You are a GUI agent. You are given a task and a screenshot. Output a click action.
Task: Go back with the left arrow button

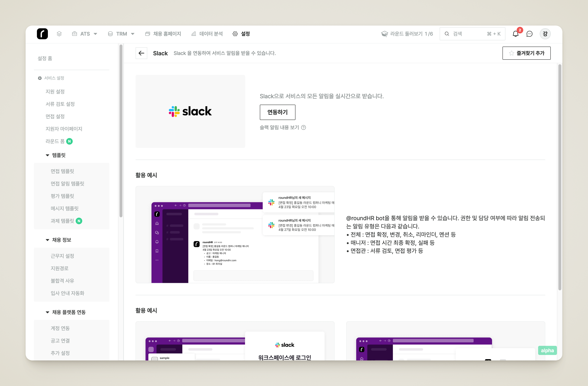tap(141, 53)
